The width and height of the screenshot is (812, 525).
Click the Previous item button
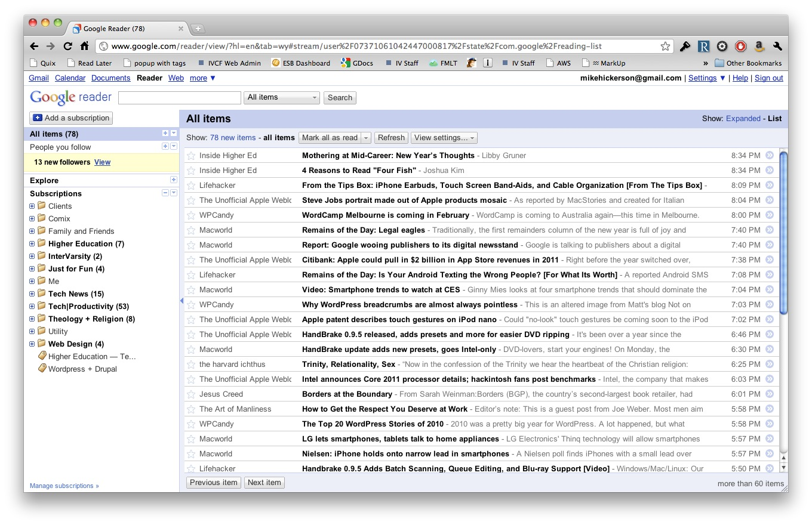click(x=214, y=483)
